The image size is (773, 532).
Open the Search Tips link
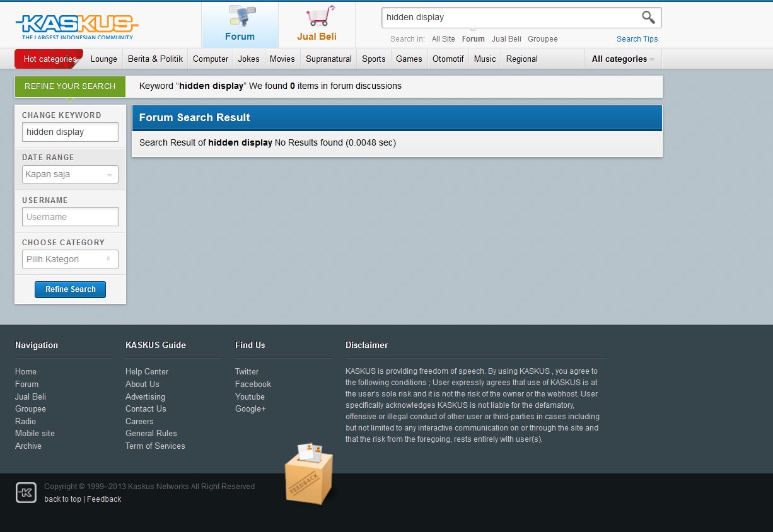point(637,39)
